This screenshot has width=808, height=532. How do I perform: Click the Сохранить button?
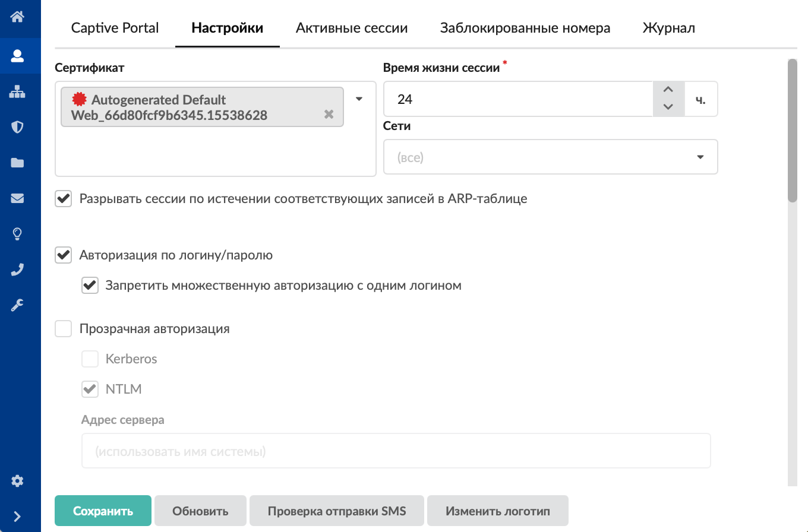point(103,511)
